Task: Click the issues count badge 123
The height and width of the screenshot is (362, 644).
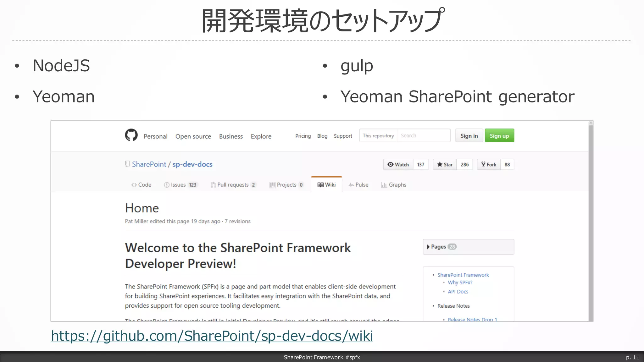Action: click(193, 185)
